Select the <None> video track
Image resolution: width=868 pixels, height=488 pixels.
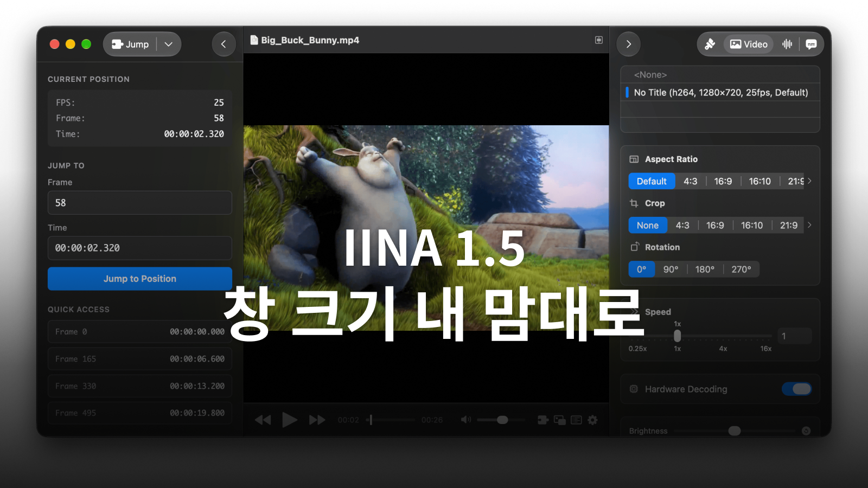[720, 75]
